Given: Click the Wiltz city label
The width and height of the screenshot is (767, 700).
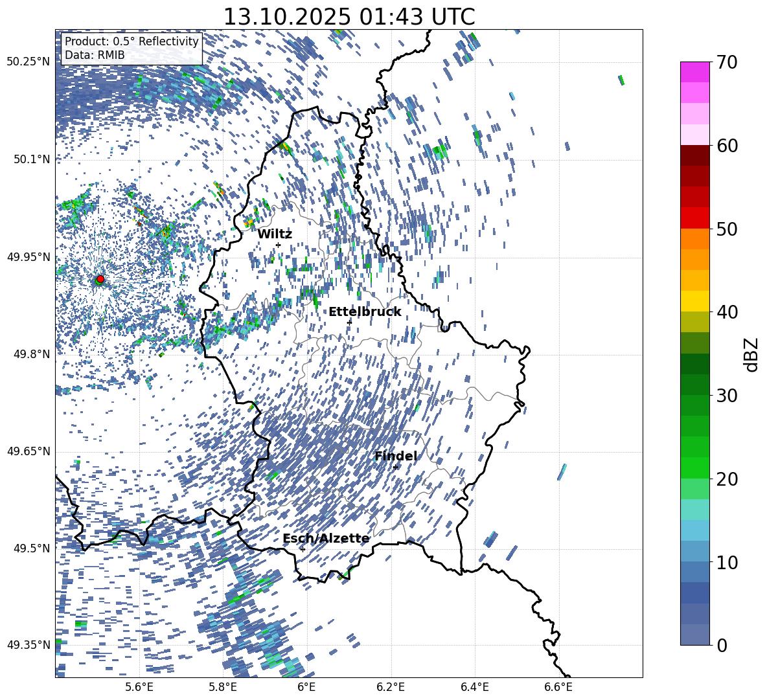Looking at the screenshot, I should (x=275, y=234).
